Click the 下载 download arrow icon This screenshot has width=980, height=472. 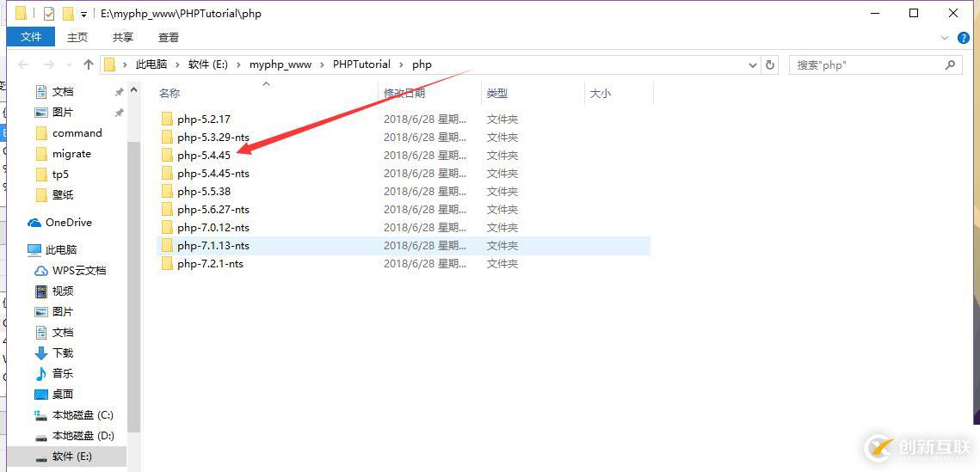(x=40, y=353)
